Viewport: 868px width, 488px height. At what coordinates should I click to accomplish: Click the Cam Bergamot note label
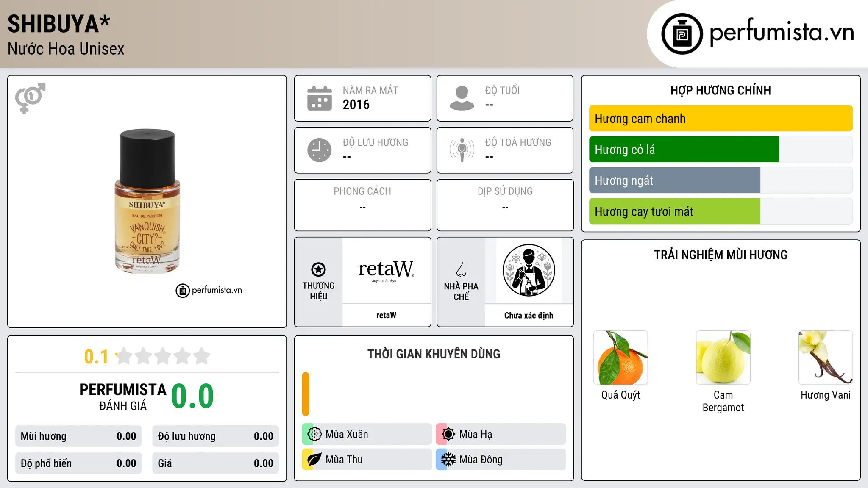tap(723, 401)
